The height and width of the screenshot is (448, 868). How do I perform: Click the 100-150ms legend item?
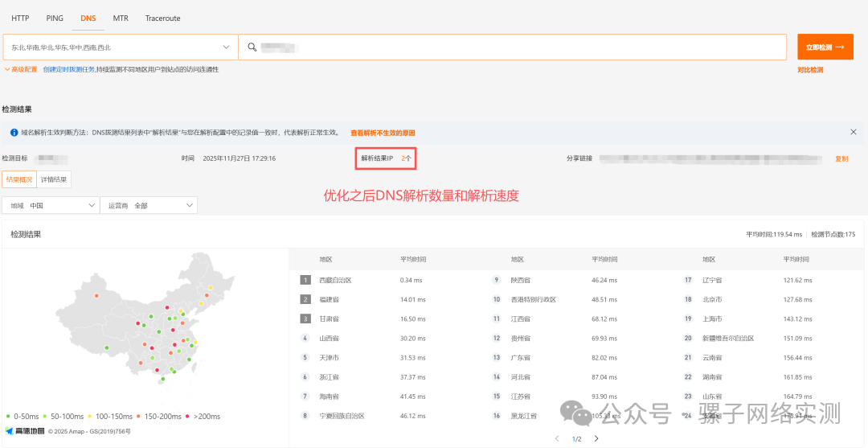(111, 416)
